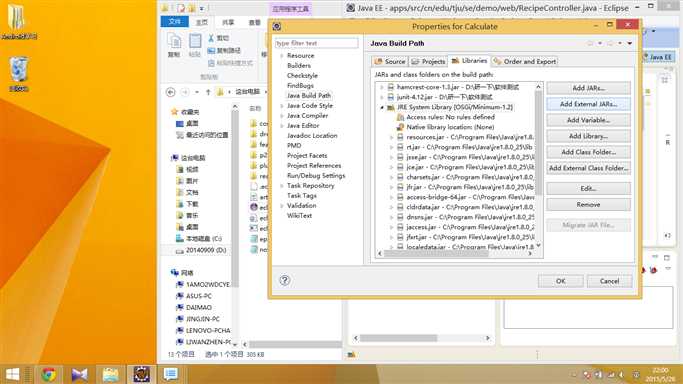The height and width of the screenshot is (384, 683).
Task: Expand the rt.jar library entry
Action: point(391,147)
